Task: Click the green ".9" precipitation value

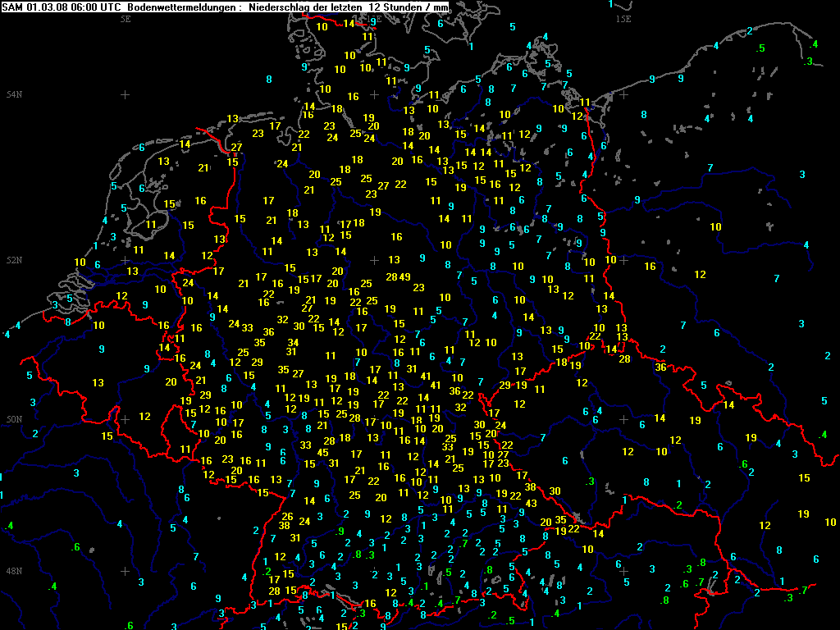Action: tap(340, 532)
